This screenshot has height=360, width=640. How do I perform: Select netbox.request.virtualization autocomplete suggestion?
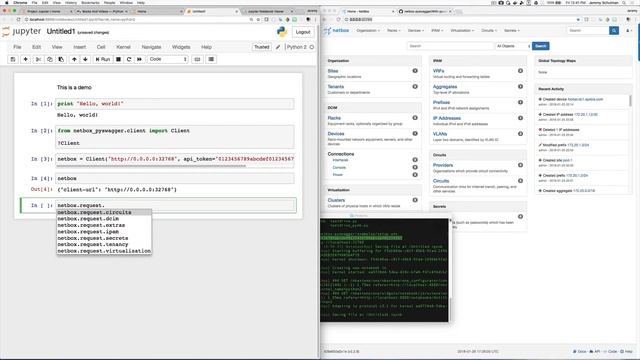pyautogui.click(x=104, y=251)
